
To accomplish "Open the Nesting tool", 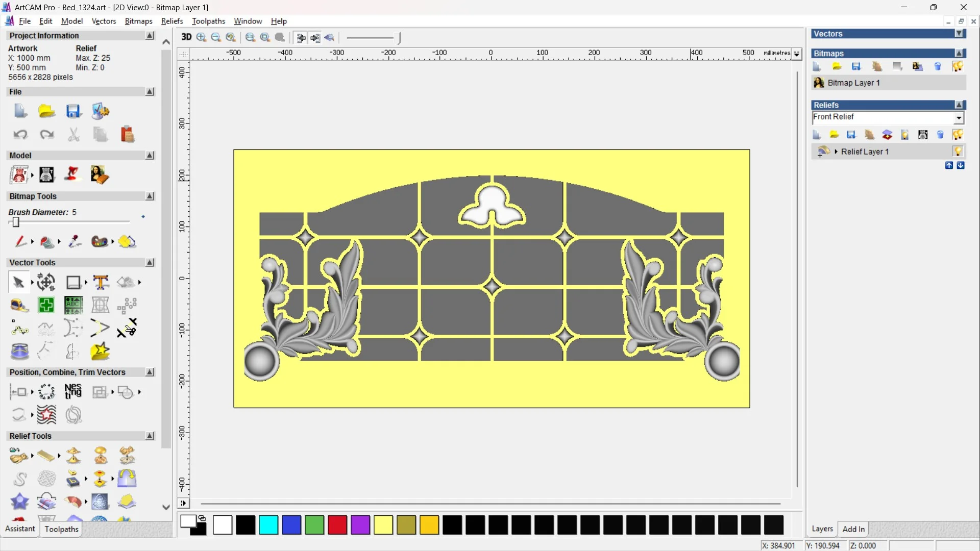I will [73, 392].
